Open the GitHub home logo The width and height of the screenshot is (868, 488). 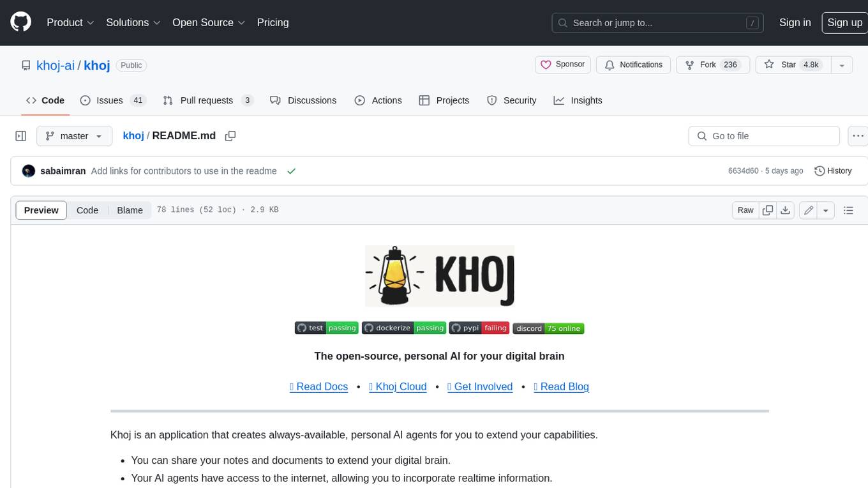(x=20, y=22)
